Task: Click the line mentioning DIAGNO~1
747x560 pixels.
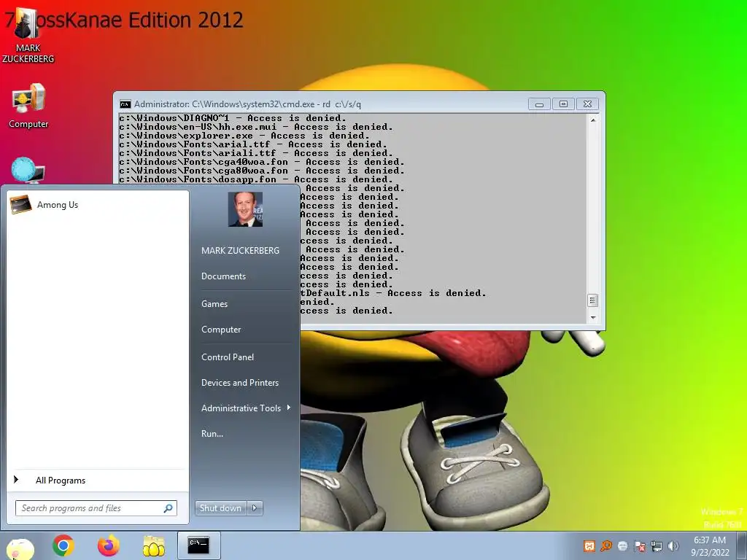Action: click(233, 118)
